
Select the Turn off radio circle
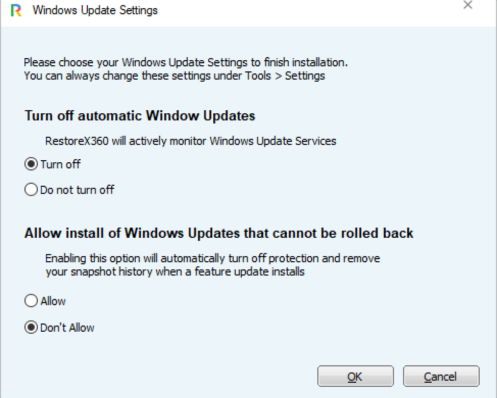click(x=31, y=164)
